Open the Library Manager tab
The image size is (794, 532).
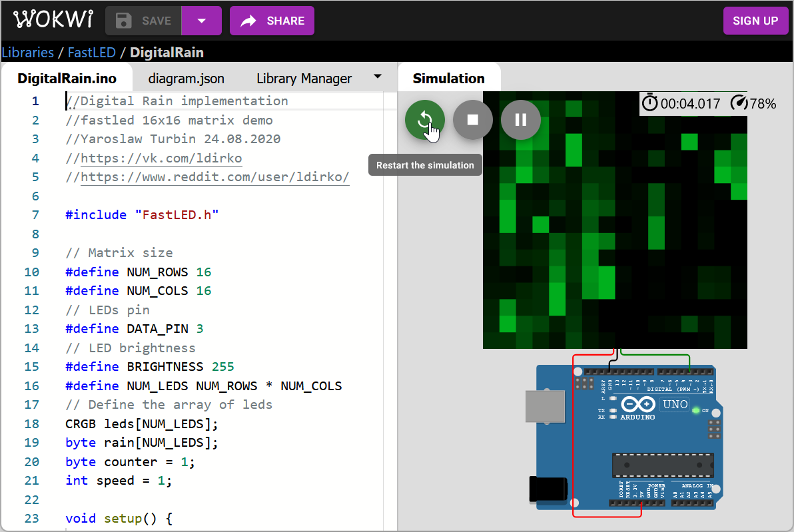coord(304,79)
